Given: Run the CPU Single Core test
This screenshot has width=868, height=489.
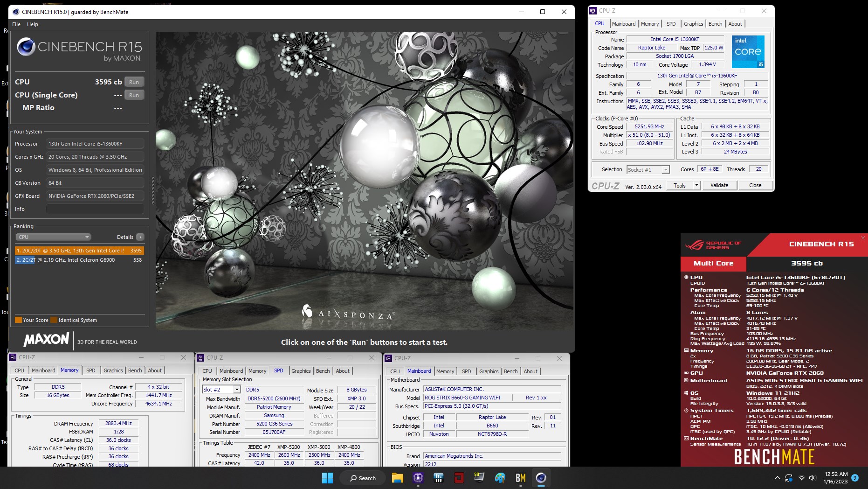Looking at the screenshot, I should (134, 95).
